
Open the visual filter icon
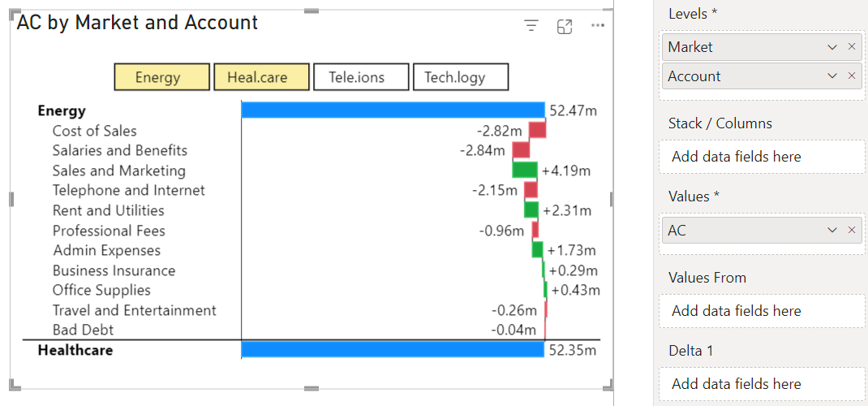point(531,26)
